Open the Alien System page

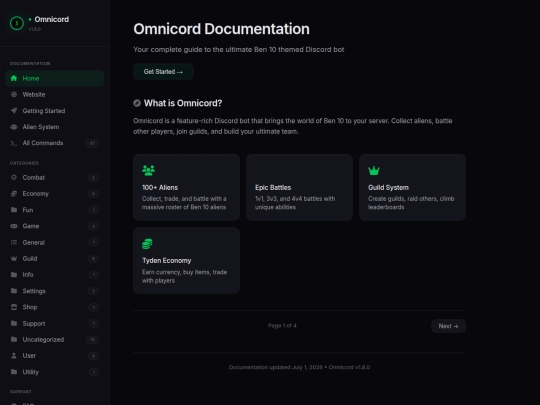click(54, 127)
